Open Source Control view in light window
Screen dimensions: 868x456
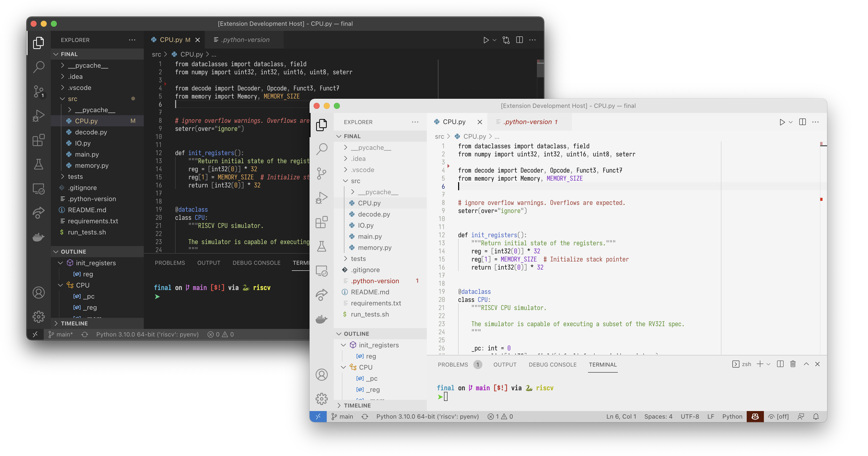[x=321, y=174]
